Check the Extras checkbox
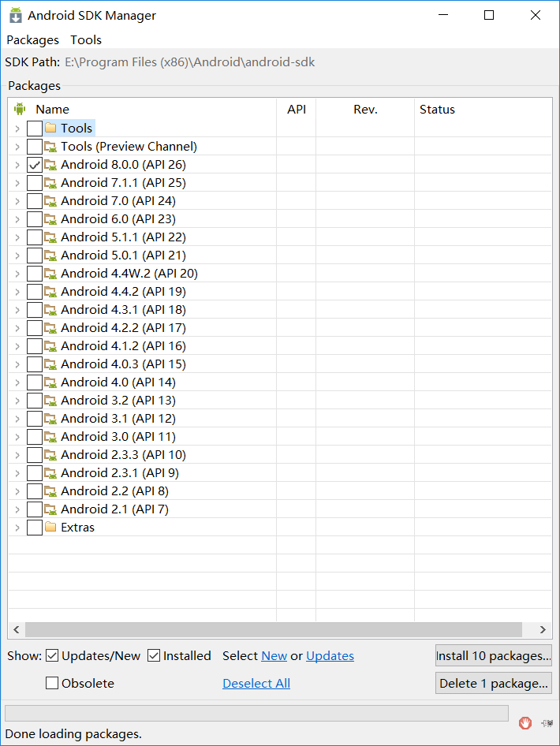The image size is (560, 746). click(x=35, y=527)
